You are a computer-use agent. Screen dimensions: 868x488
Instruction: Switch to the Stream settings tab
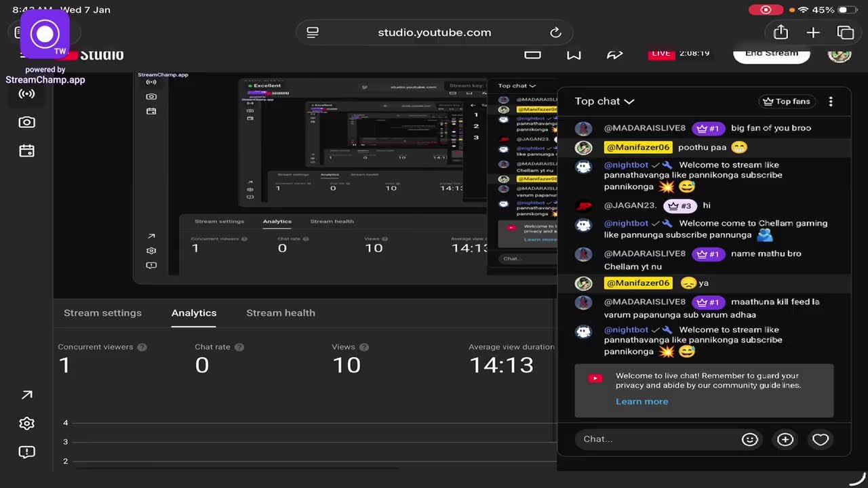tap(102, 313)
